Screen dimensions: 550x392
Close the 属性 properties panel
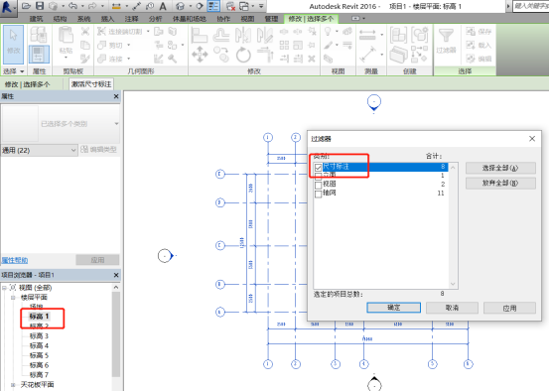pyautogui.click(x=116, y=96)
